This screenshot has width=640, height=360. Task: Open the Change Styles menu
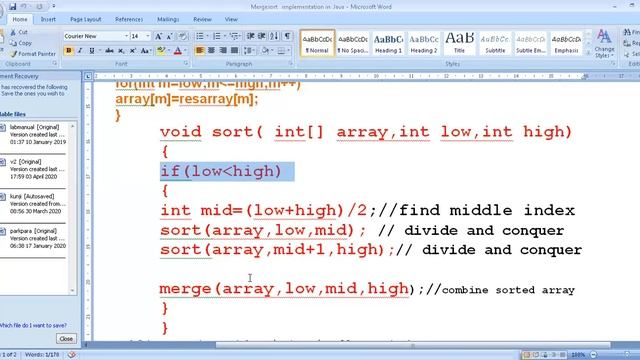pos(604,44)
